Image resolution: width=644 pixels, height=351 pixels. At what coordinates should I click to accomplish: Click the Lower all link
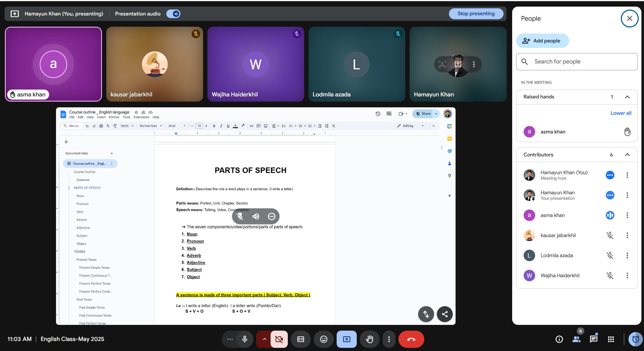[x=621, y=113]
